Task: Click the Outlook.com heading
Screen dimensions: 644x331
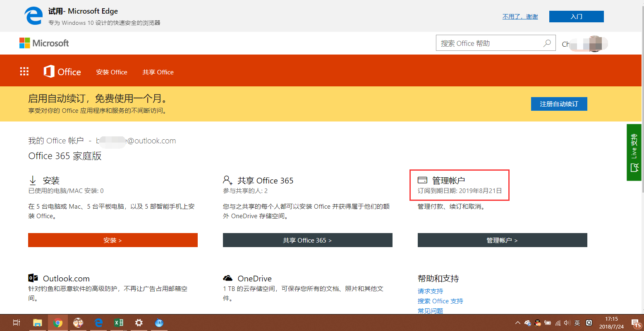Action: point(66,279)
